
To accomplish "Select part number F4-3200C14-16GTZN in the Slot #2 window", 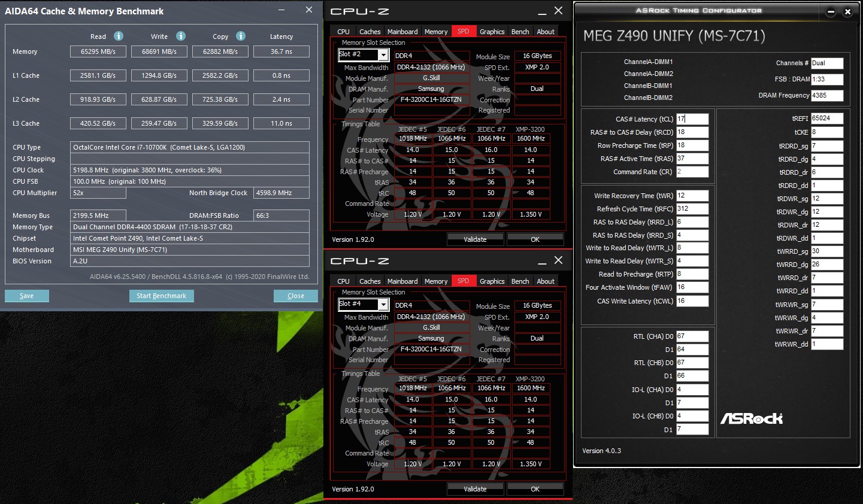I will pos(431,100).
